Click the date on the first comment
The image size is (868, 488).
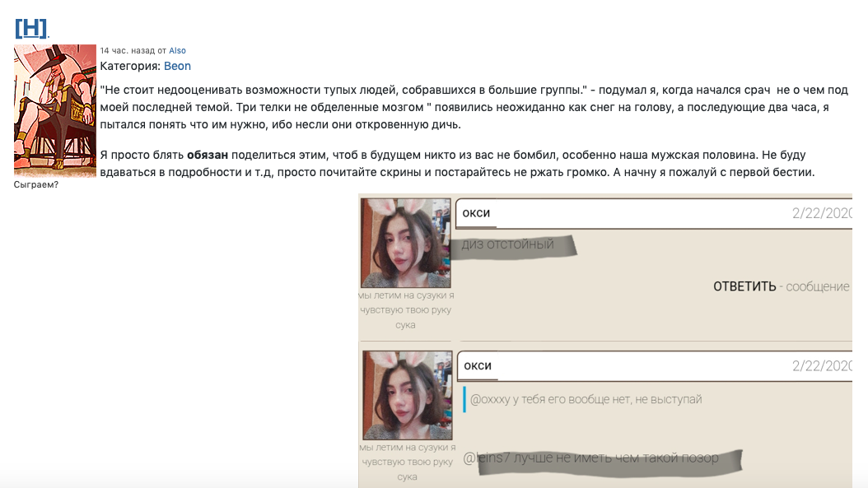point(822,213)
